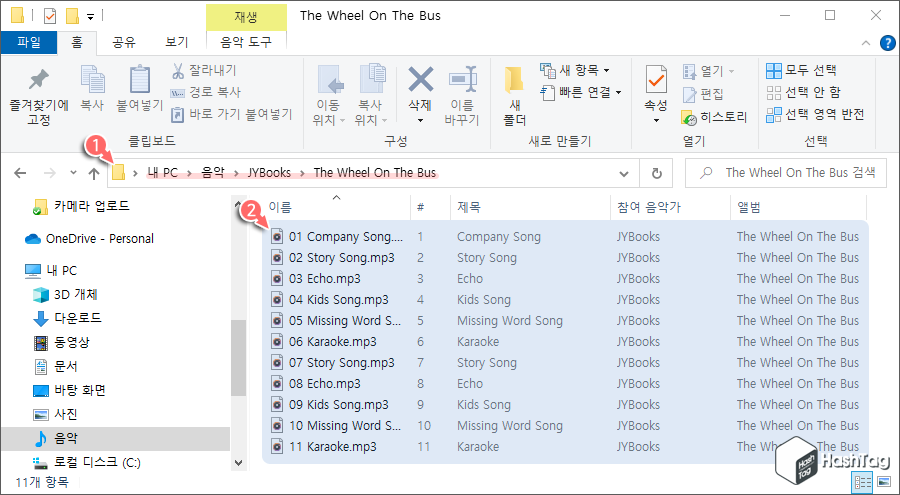This screenshot has width=900, height=495.
Task: Open Help with the blue question icon
Action: tap(887, 43)
